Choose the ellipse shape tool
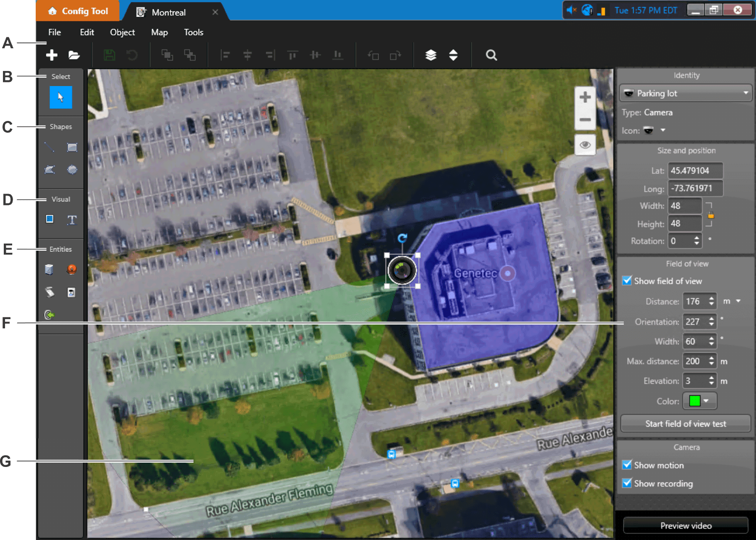This screenshot has height=540, width=756. 72,170
